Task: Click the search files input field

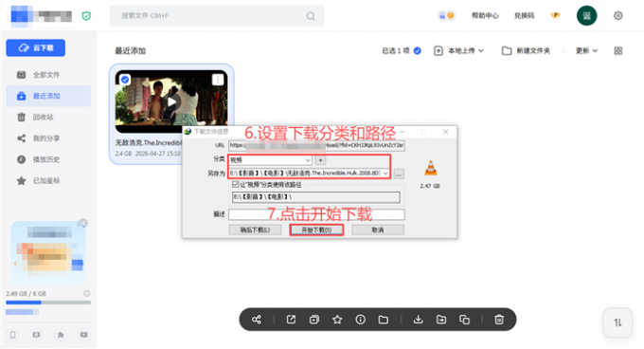Action: (x=217, y=15)
